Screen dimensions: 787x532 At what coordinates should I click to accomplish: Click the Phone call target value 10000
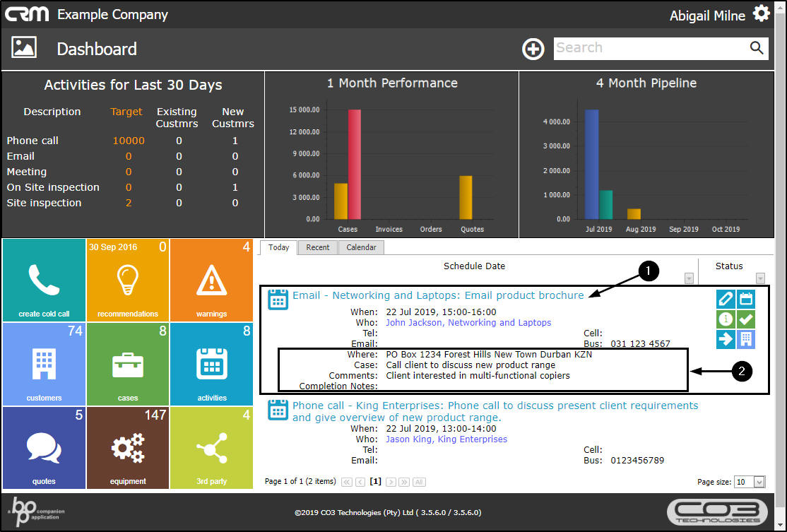point(129,141)
